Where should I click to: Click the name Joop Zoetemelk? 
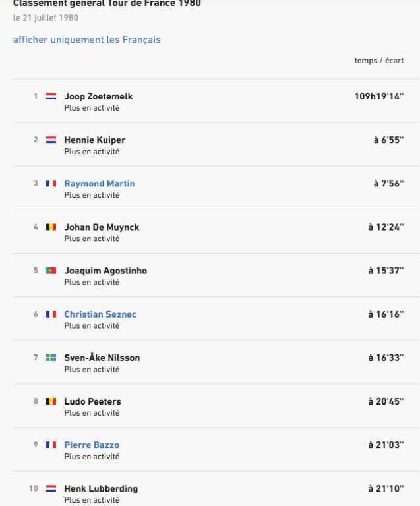click(98, 96)
